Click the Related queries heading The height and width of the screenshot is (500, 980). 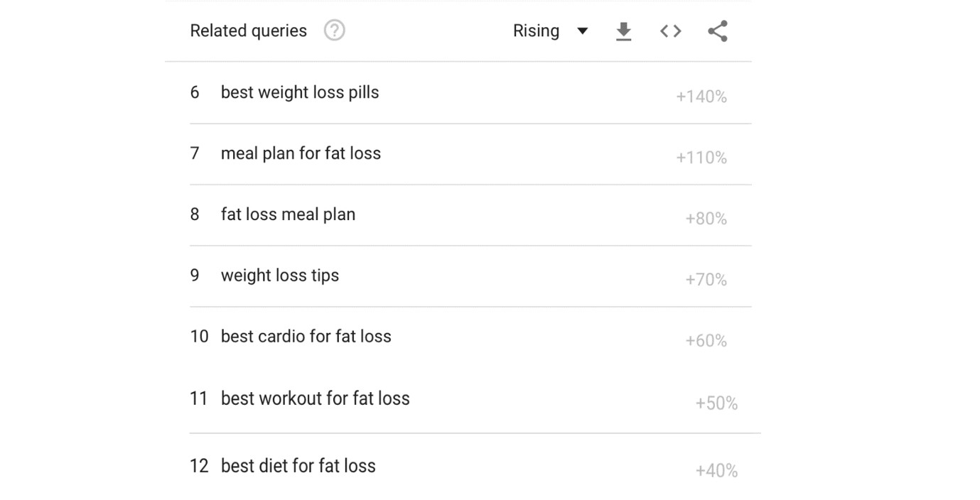coord(249,31)
